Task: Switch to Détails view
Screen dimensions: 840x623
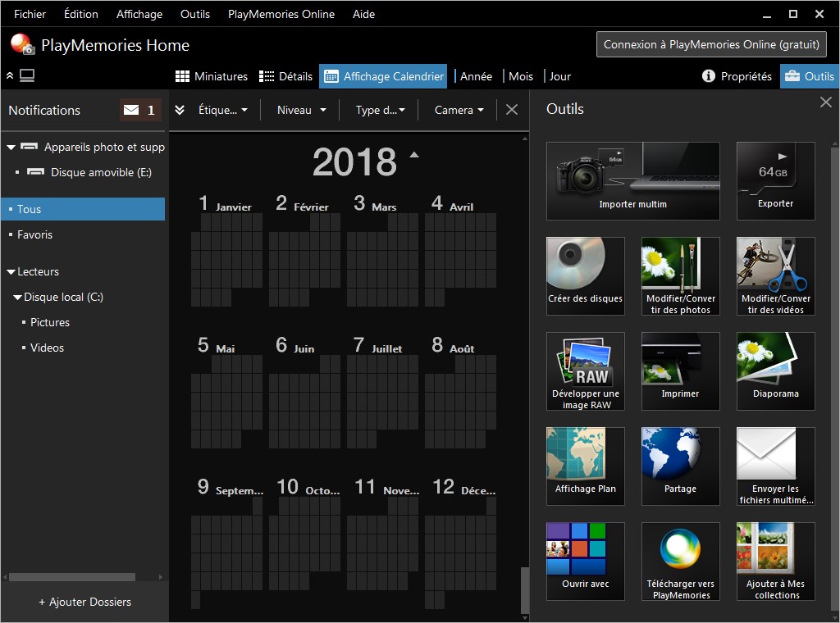Action: tap(286, 76)
